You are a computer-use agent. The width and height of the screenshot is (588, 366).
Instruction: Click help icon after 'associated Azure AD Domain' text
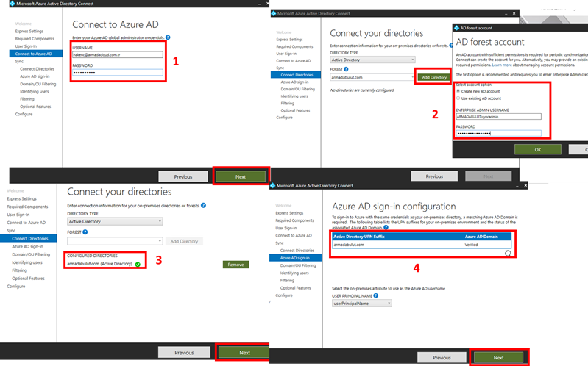point(386,227)
